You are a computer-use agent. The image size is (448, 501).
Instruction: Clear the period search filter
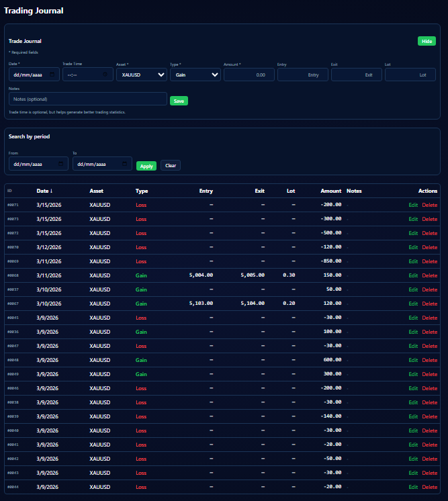171,165
